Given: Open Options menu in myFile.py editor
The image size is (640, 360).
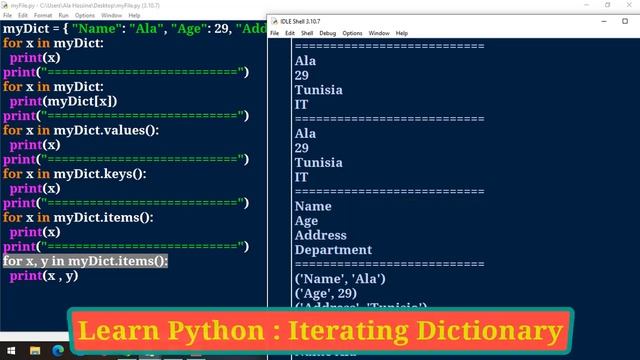Looking at the screenshot, I should (84, 16).
